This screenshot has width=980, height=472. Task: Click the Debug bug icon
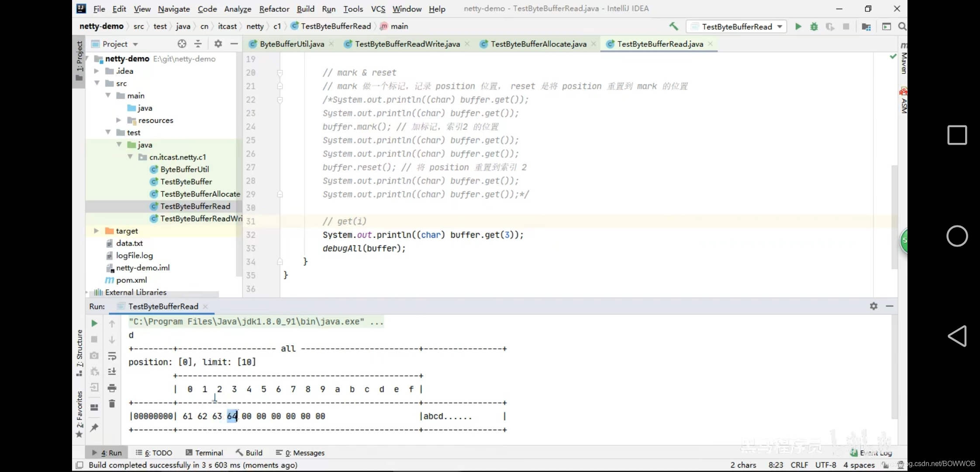pos(814,27)
